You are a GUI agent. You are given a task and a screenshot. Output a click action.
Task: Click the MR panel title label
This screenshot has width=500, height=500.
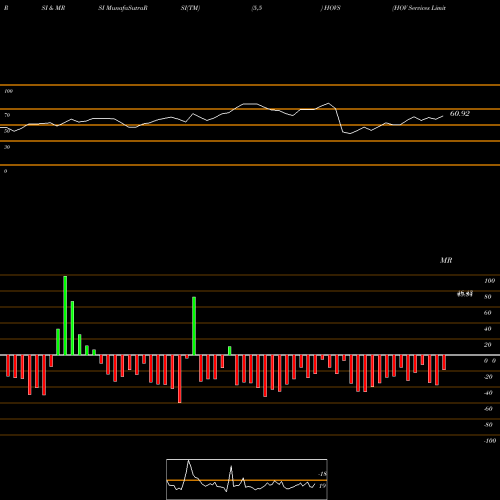tap(446, 260)
